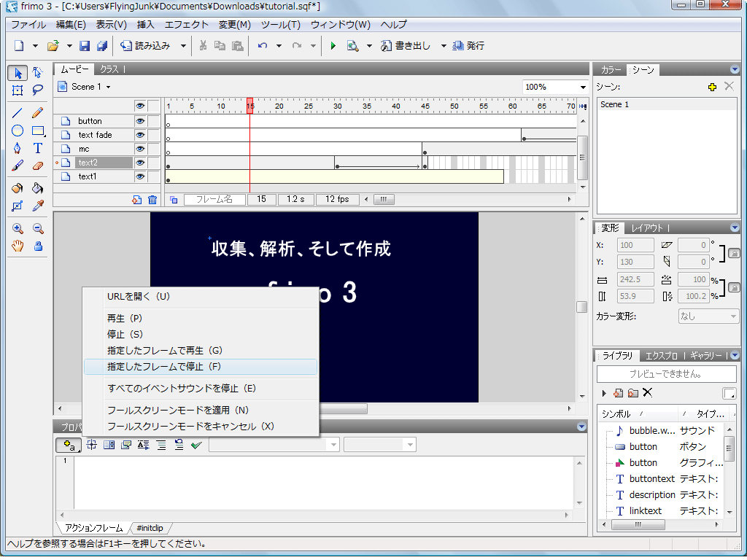Screen dimensions: 747x560
Task: Toggle visibility of button layer
Action: 140,122
